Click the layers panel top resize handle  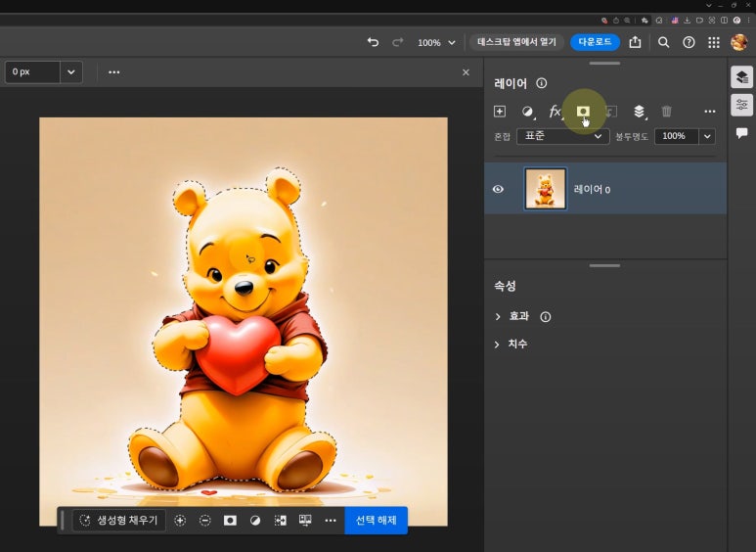604,64
